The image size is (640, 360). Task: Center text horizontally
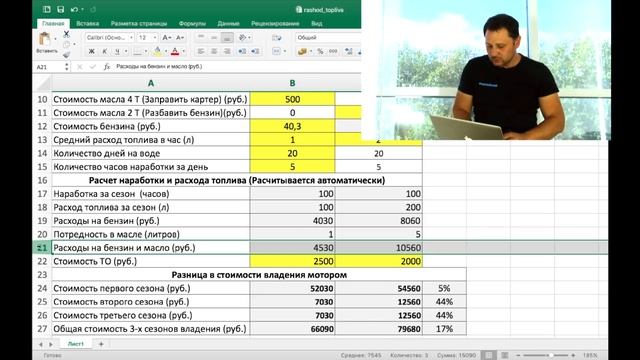[214, 51]
